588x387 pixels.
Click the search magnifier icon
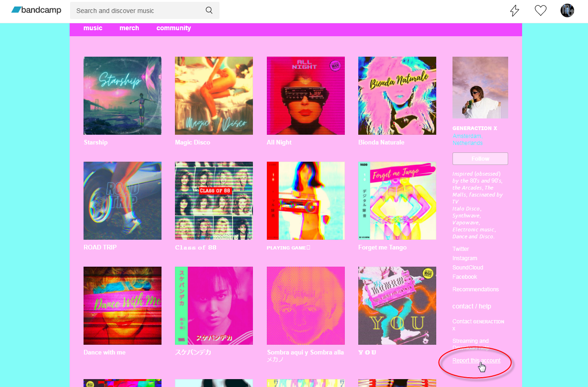[x=209, y=10]
